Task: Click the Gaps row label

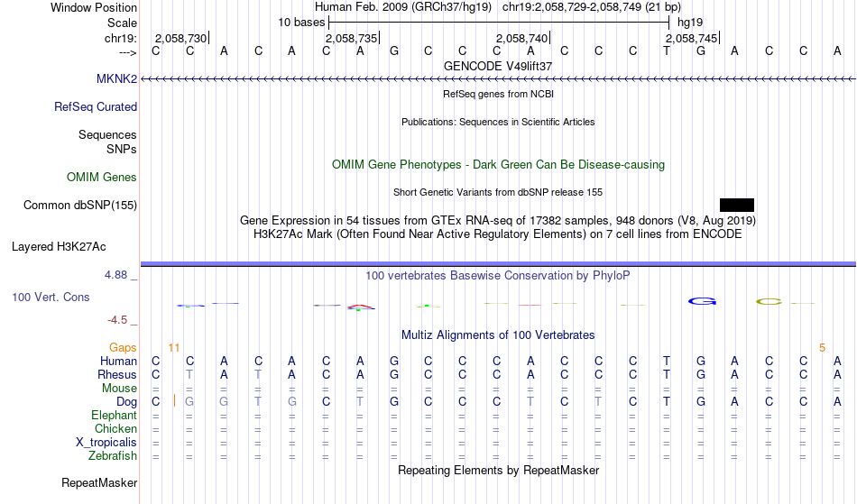Action: coord(123,348)
